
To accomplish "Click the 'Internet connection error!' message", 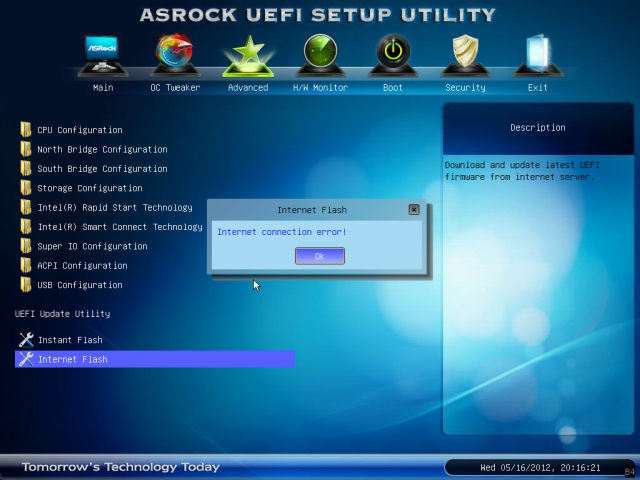I will [x=282, y=232].
